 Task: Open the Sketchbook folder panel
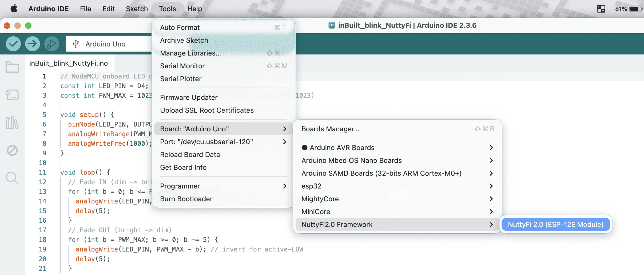coord(12,67)
